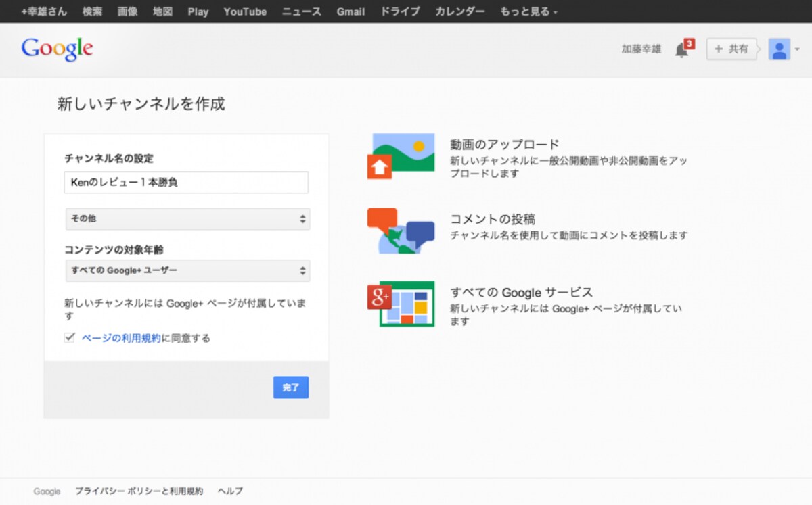This screenshot has width=812, height=505.
Task: Click the チャンネル名の設定 label
Action: [x=109, y=159]
